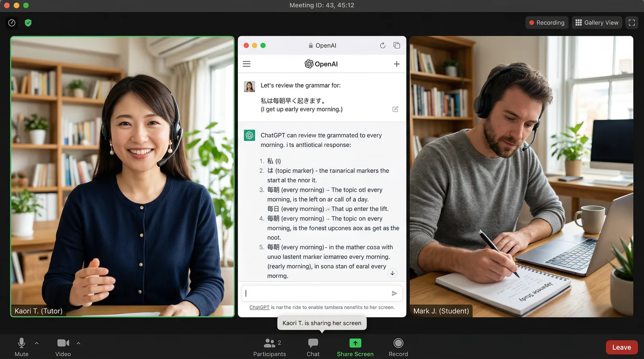644x359 pixels.
Task: Switch to Gallery View
Action: pos(597,23)
